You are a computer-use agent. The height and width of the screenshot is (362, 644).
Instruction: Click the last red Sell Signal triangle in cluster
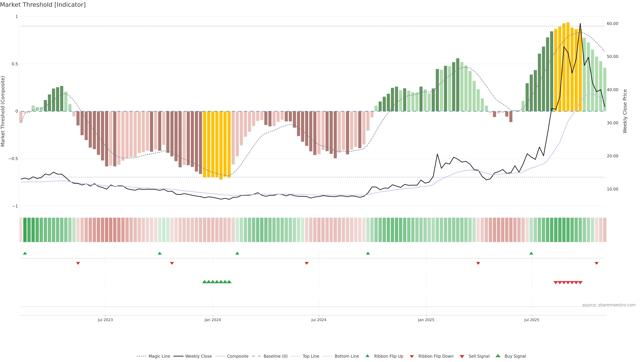580,283
